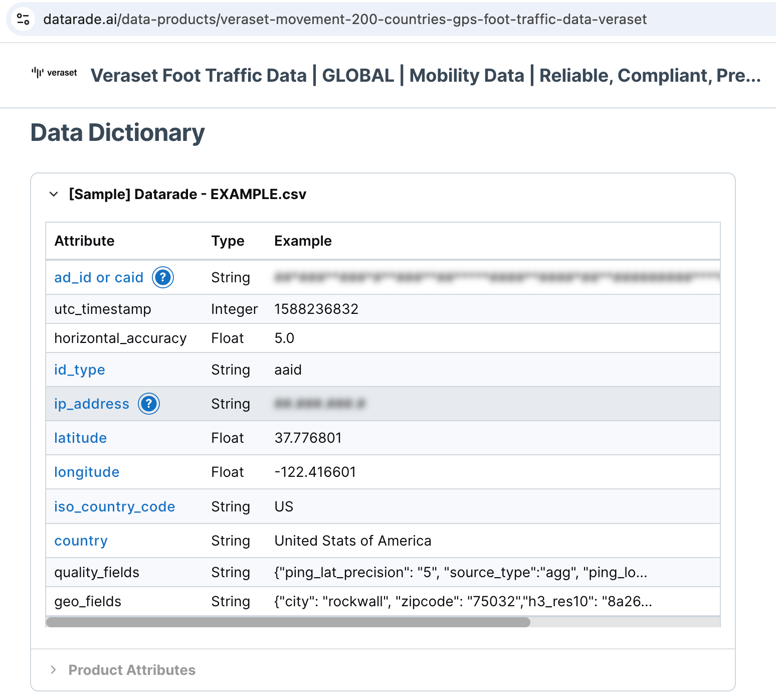Expand the Product Attributes section
776x700 pixels.
54,670
